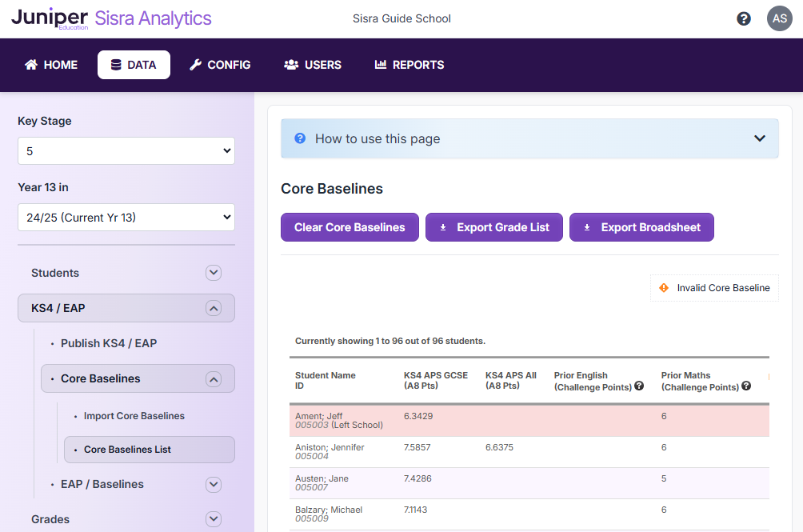Click the question mark icon beside How to use this page
803x532 pixels.
(x=299, y=138)
